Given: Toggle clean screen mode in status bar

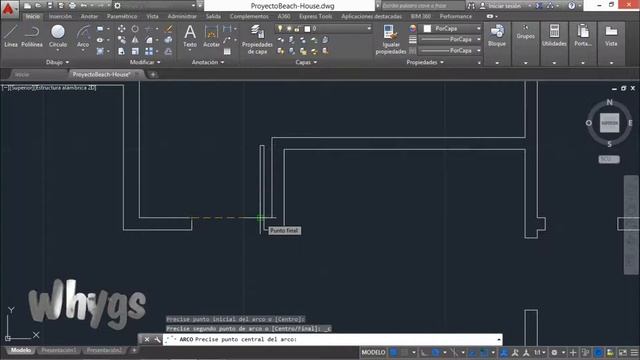Looking at the screenshot, I should coord(622,352).
